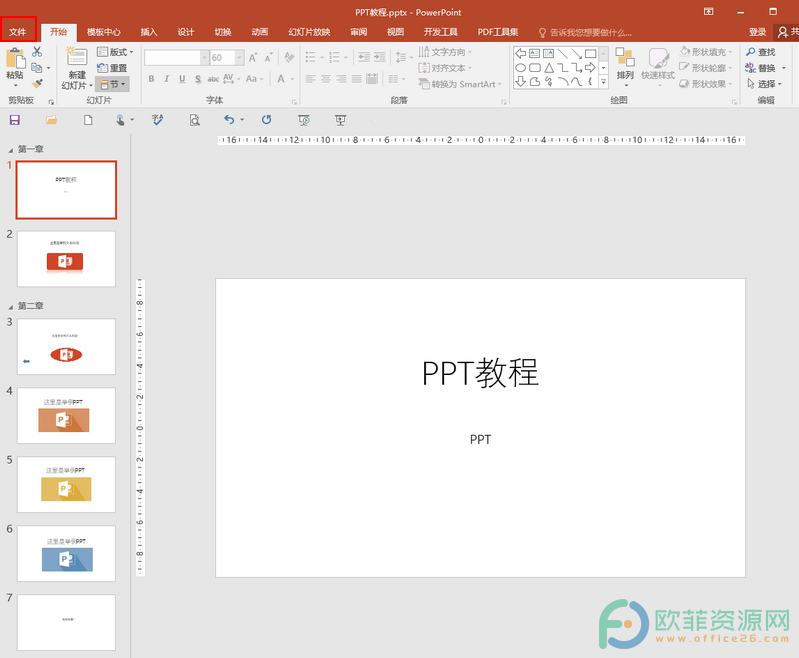Switch to the Transitions (切换) tab

[223, 32]
